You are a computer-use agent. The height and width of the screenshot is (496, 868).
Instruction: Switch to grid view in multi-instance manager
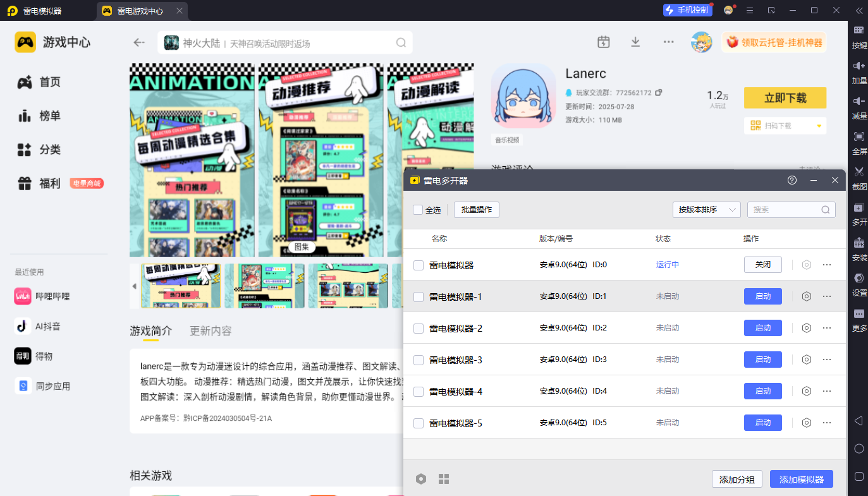tap(444, 479)
